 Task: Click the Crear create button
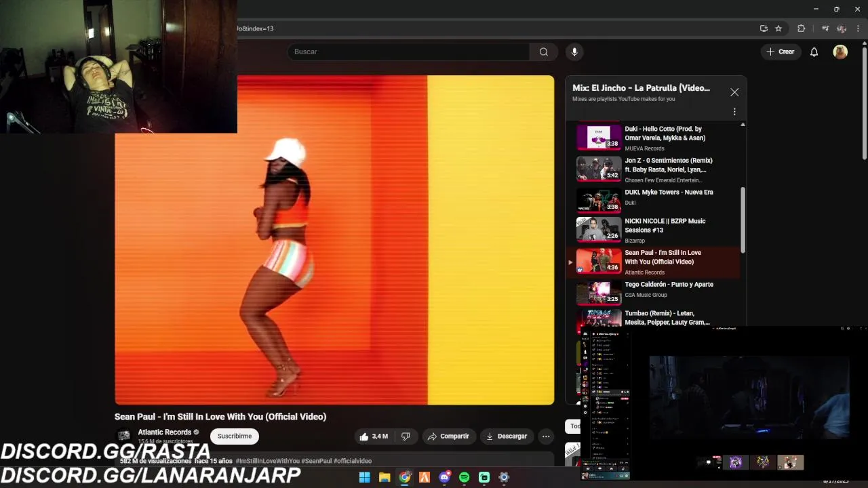point(780,52)
